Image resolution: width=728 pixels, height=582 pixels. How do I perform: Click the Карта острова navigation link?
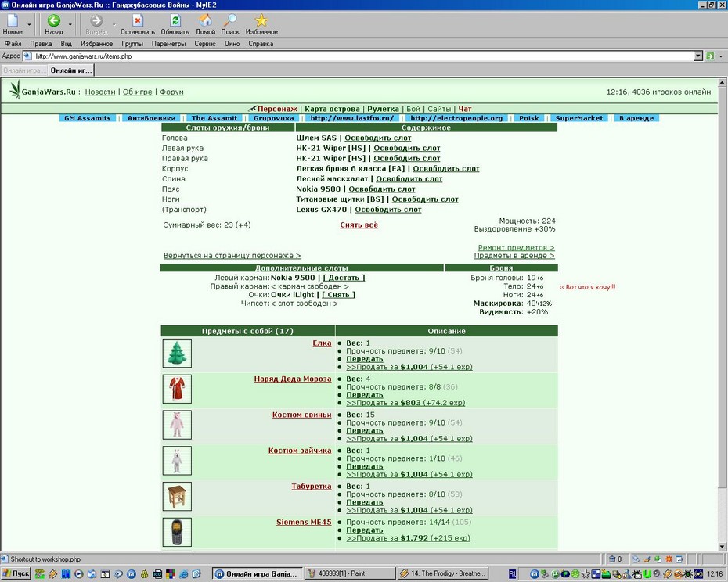tap(332, 109)
